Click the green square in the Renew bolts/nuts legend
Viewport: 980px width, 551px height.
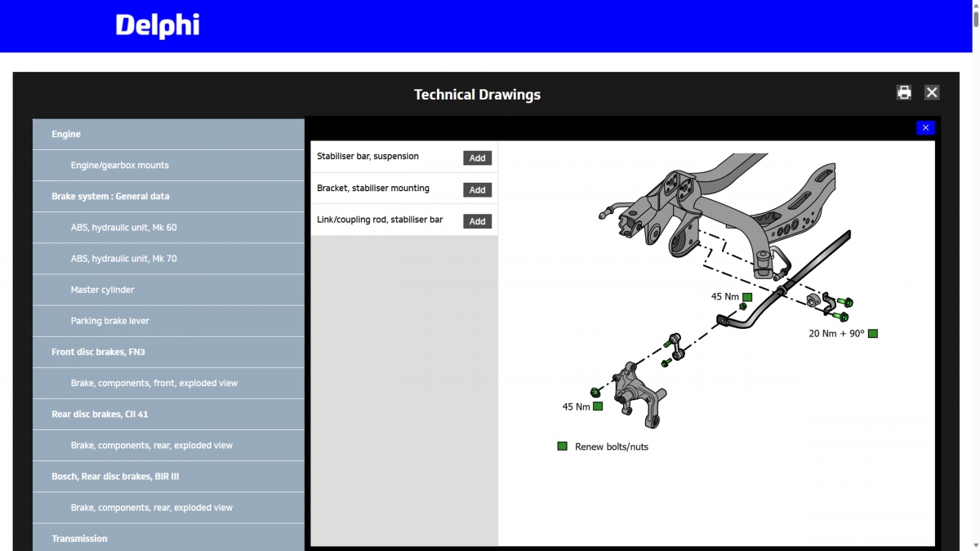(562, 446)
